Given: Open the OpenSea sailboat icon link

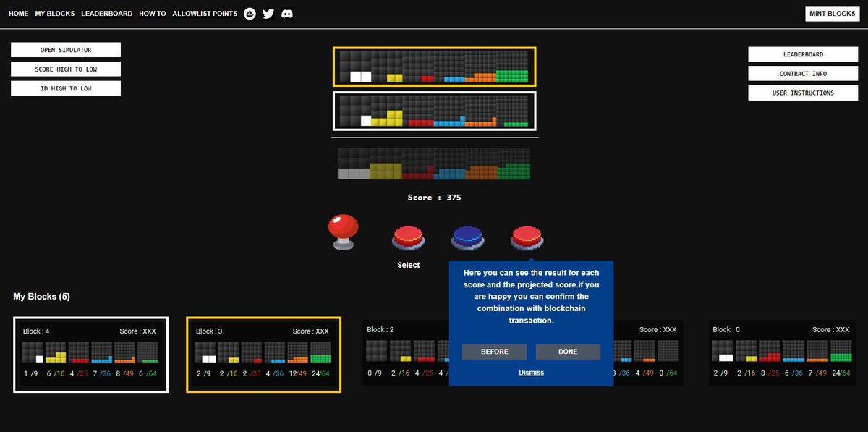Looking at the screenshot, I should [x=250, y=14].
